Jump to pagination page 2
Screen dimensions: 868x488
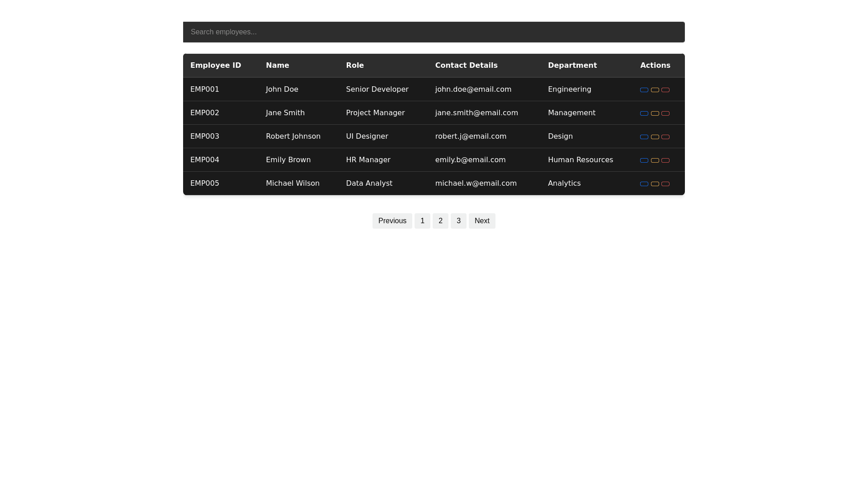pyautogui.click(x=440, y=221)
